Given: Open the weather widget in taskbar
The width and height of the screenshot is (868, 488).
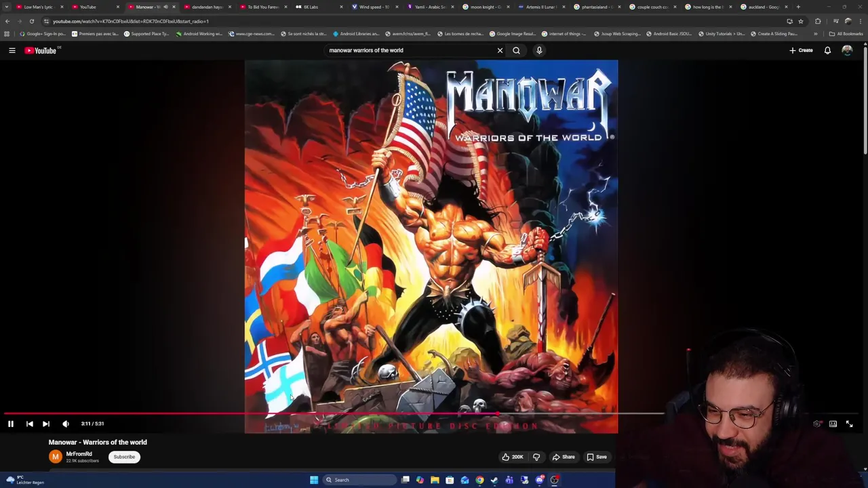Looking at the screenshot, I should (x=24, y=480).
